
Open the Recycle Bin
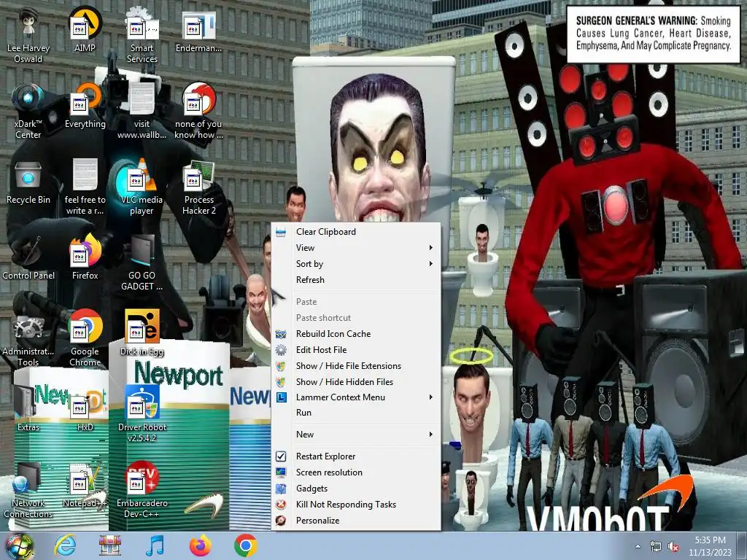tap(28, 183)
